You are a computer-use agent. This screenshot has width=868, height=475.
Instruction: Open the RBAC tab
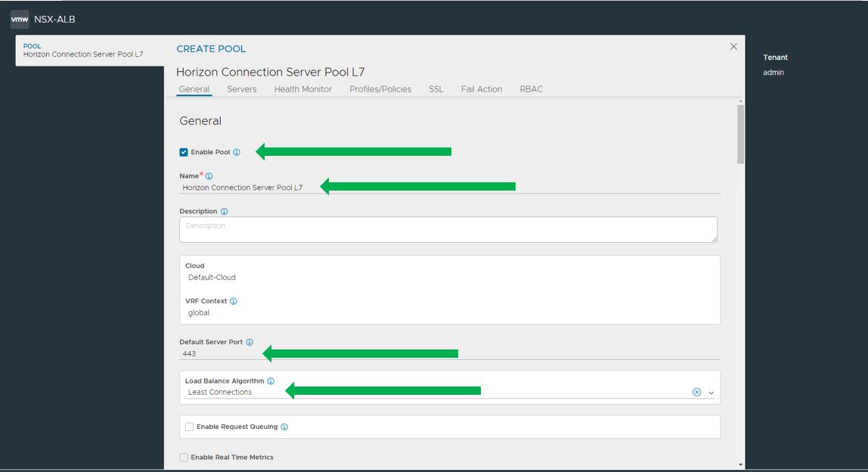[x=532, y=89]
